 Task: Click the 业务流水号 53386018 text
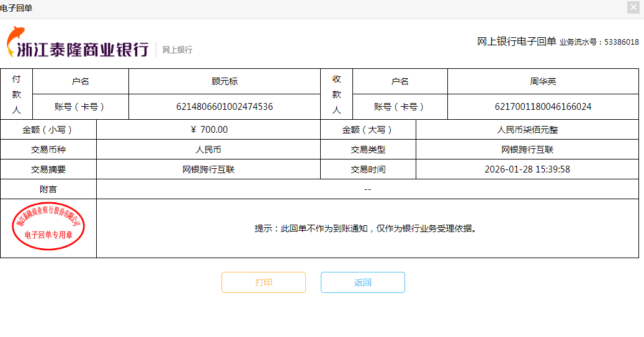599,42
